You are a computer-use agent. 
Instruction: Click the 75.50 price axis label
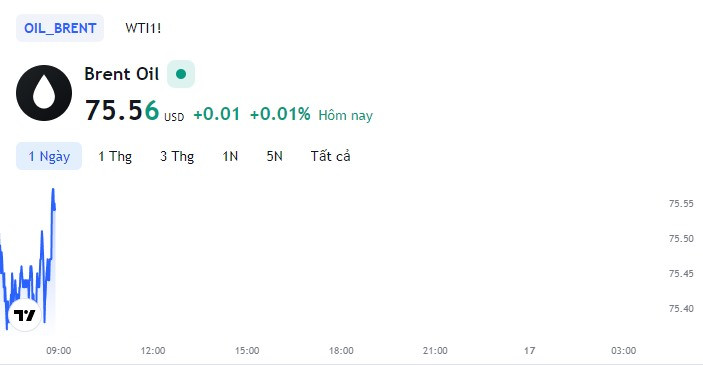681,239
